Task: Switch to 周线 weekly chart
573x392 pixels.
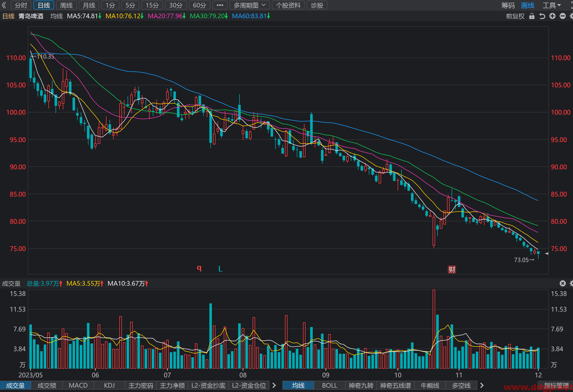Action: [66, 5]
